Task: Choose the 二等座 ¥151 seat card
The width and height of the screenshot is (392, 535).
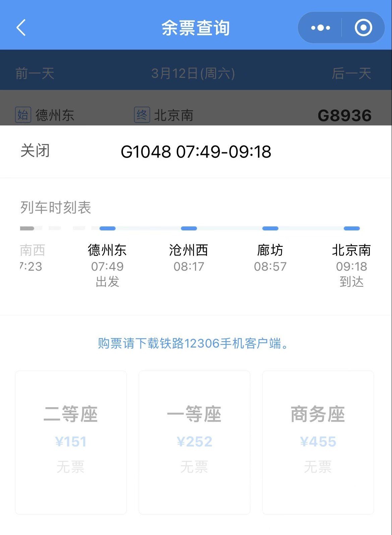Action: tap(71, 442)
